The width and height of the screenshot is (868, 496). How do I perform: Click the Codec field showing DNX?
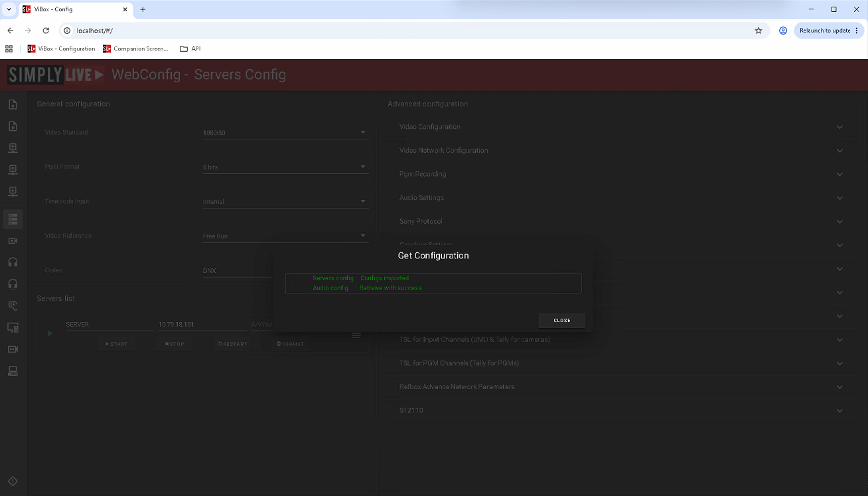point(238,271)
